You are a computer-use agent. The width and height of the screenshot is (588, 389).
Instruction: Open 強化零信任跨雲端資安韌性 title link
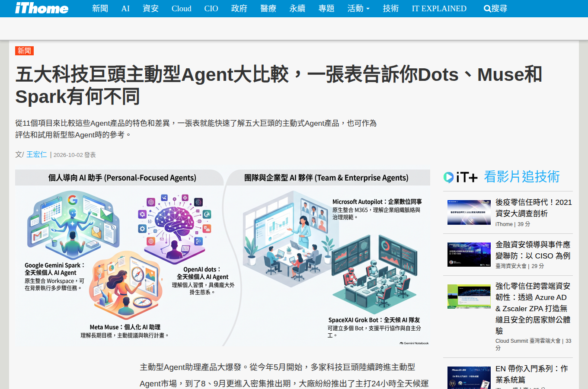click(533, 309)
